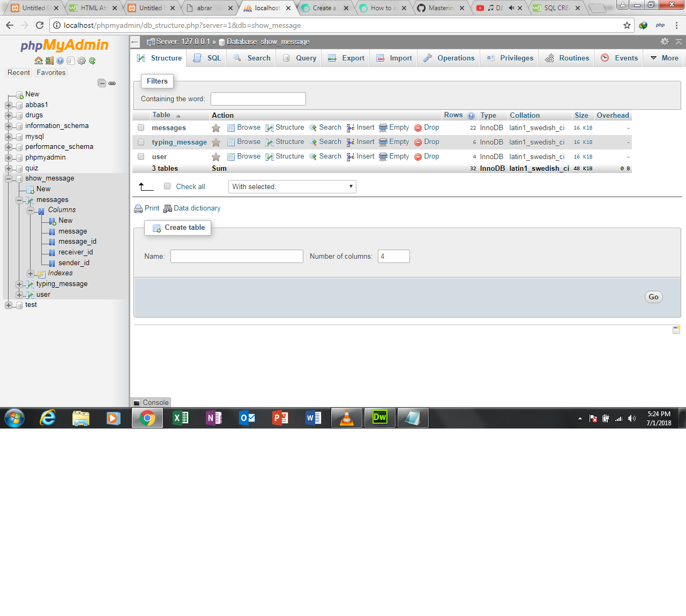Click the star icon for typing_message table

[x=216, y=142]
